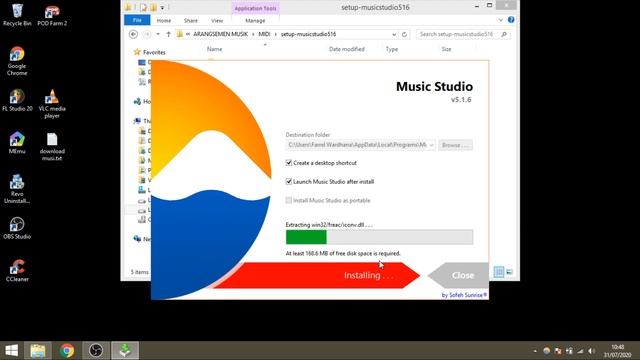Open Quick Access Toolbar customize dropdown
Image resolution: width=640 pixels, height=360 pixels.
tap(162, 7)
